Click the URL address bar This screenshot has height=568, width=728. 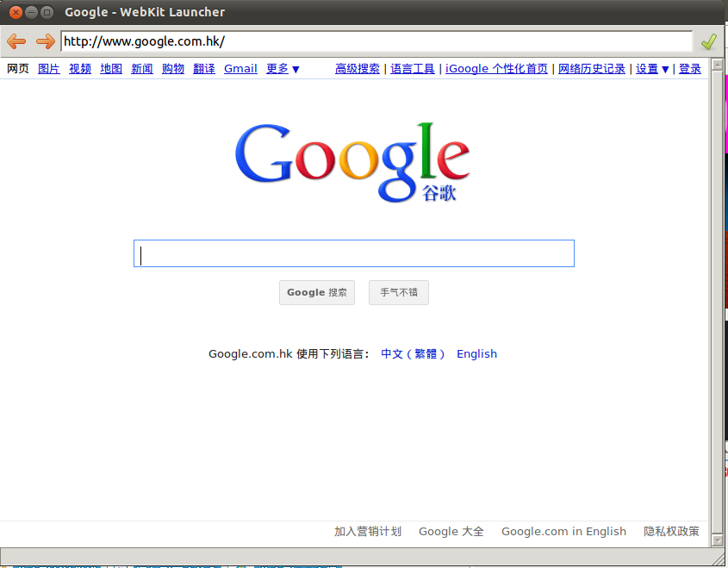[376, 41]
